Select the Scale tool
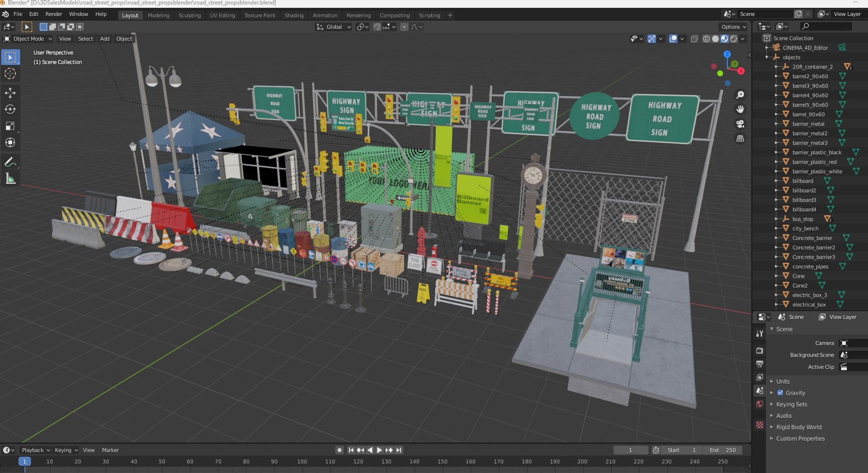 pyautogui.click(x=10, y=126)
